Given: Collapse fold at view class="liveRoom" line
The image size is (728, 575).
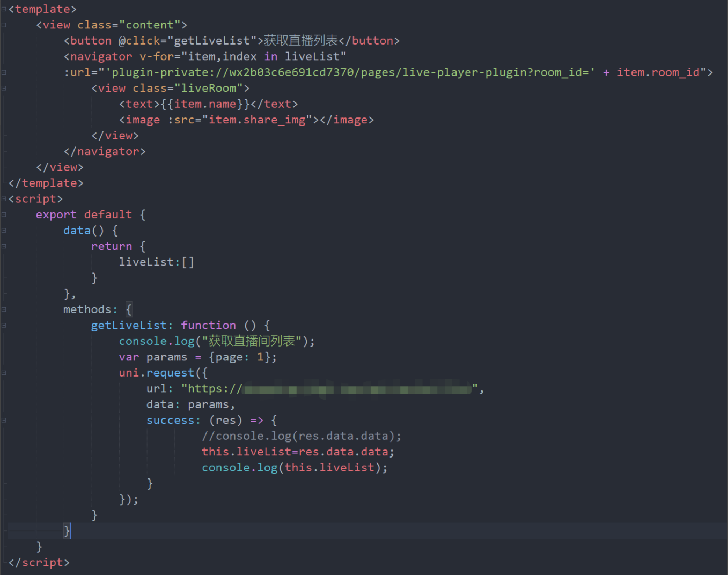Looking at the screenshot, I should [x=4, y=88].
